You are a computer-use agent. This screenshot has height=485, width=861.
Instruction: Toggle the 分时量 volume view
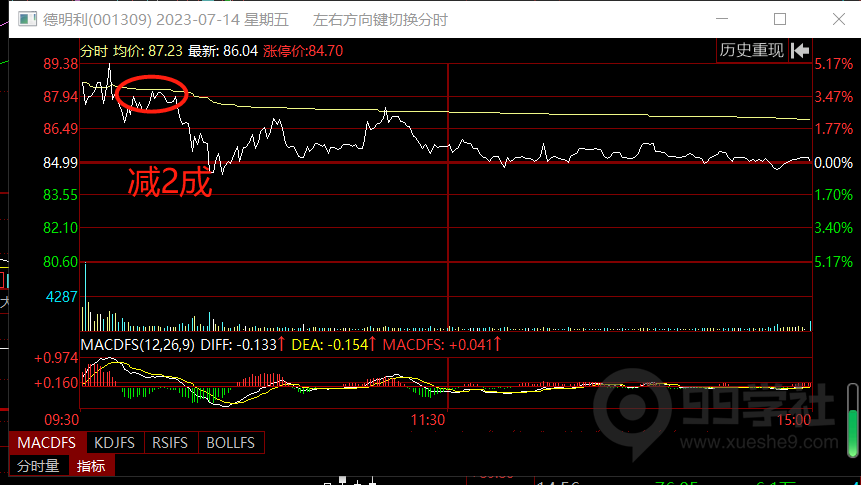pos(39,465)
